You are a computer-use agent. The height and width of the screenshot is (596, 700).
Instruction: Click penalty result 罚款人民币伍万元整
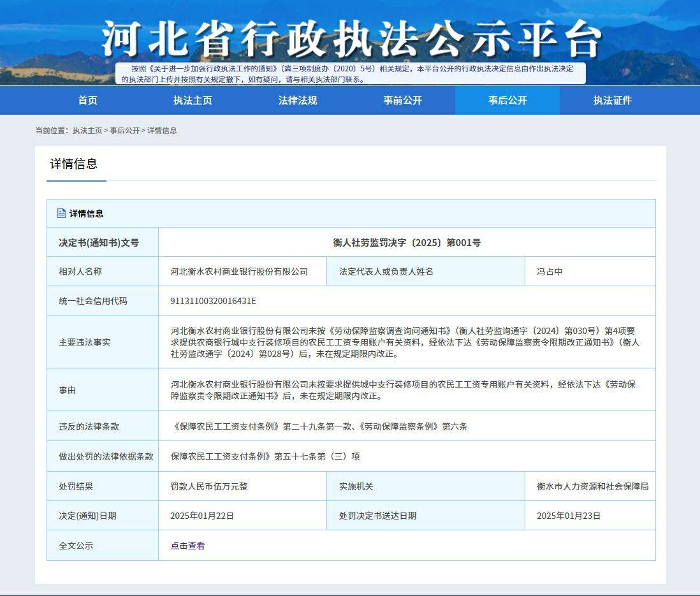pyautogui.click(x=209, y=486)
